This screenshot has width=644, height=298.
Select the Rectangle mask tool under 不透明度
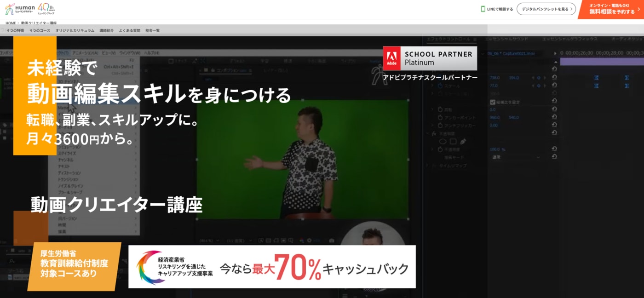click(454, 142)
